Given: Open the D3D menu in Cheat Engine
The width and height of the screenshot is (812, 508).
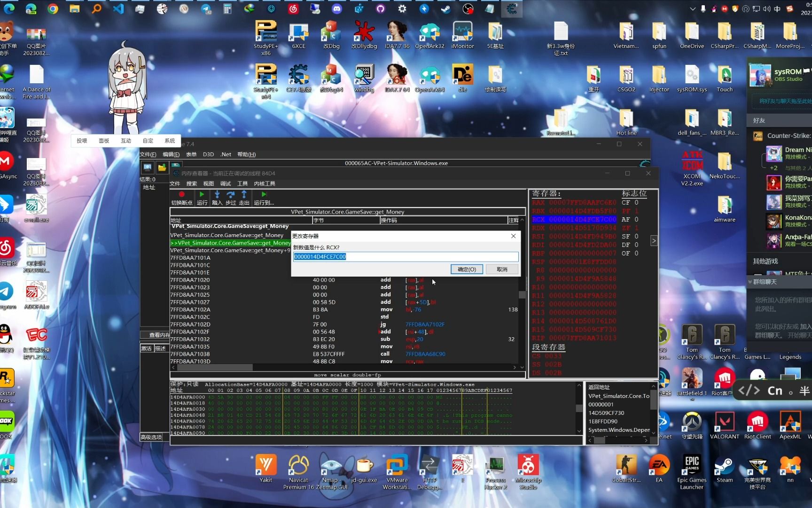Looking at the screenshot, I should coord(208,154).
